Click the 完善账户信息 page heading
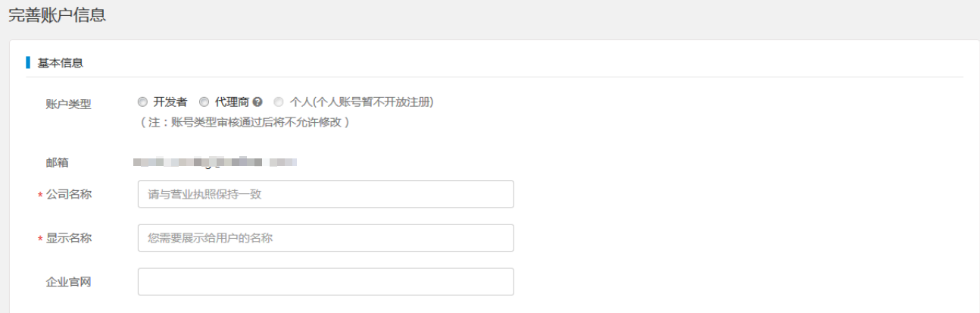980x313 pixels. 57,15
